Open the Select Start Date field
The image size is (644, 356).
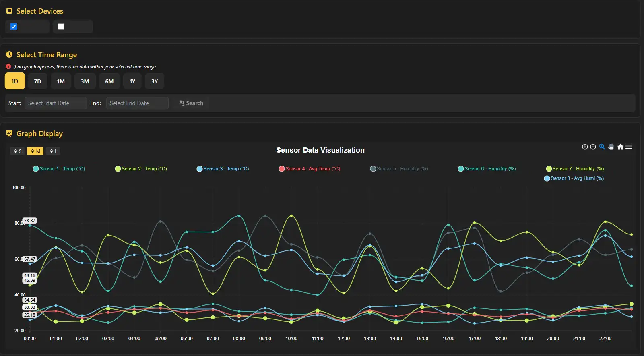coord(56,103)
